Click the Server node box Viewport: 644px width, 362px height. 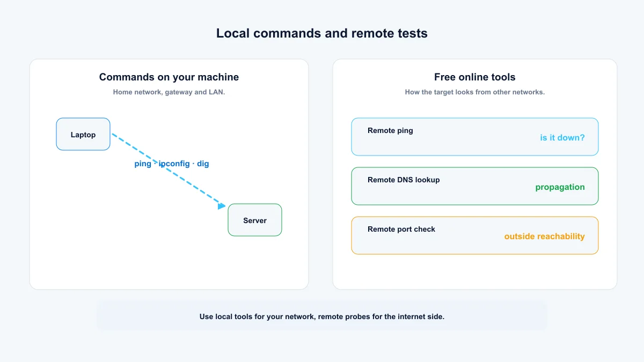pos(255,220)
